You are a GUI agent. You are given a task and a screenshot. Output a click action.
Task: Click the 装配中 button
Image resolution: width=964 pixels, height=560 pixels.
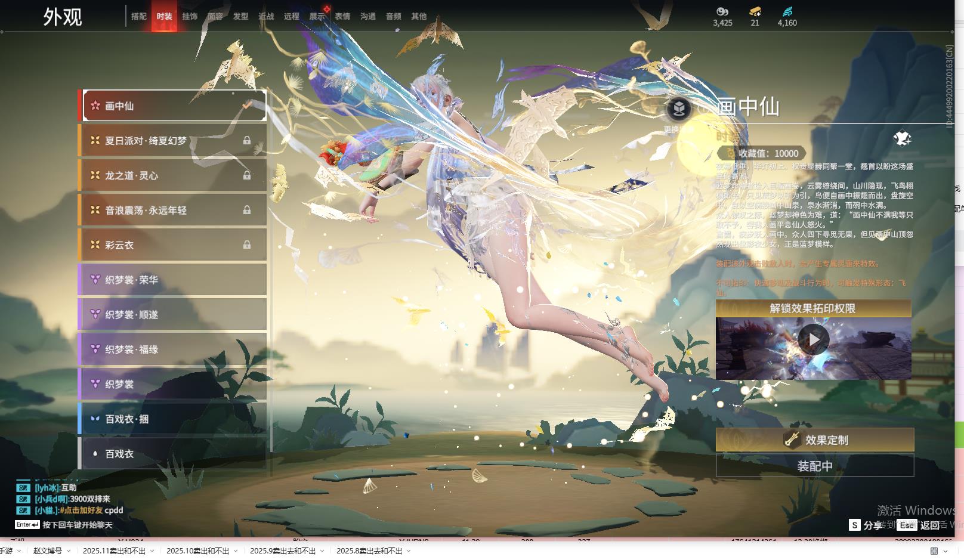tap(815, 466)
